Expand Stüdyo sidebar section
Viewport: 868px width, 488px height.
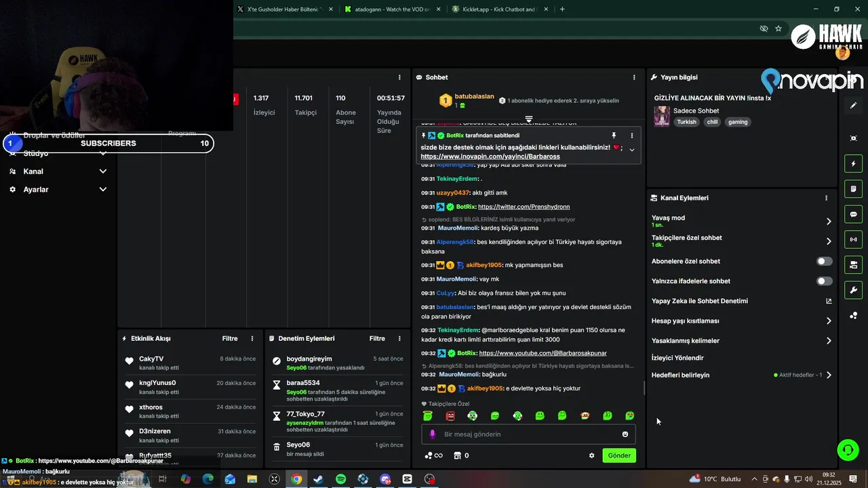tap(103, 153)
